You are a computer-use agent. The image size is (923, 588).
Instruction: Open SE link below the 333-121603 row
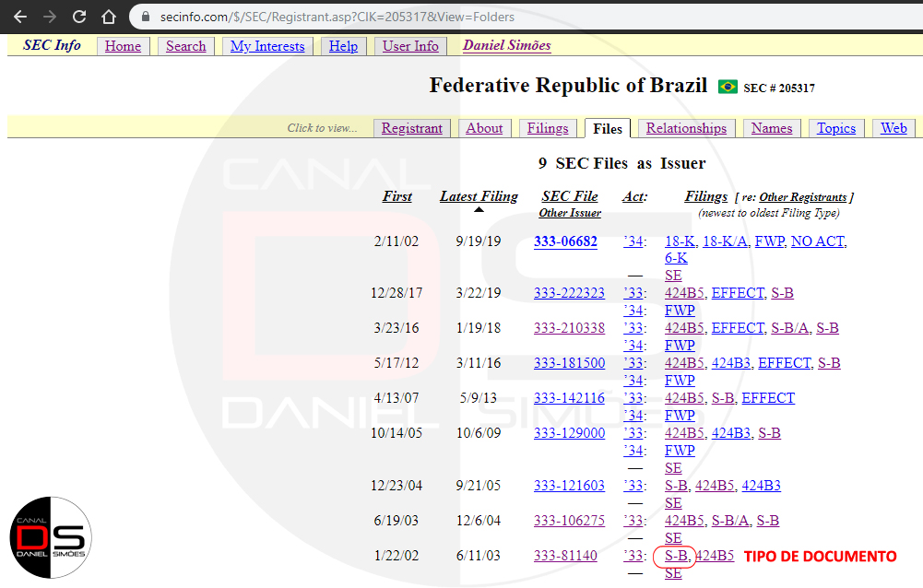pyautogui.click(x=673, y=503)
